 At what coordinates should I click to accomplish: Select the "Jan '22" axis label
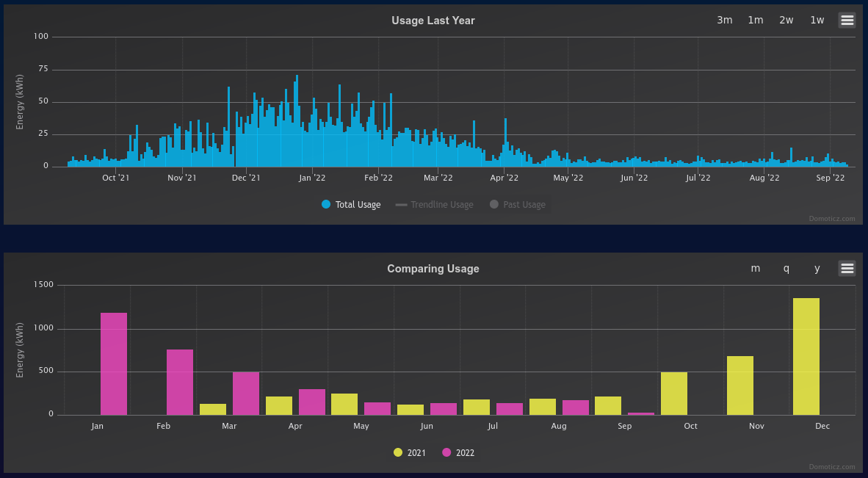click(x=312, y=178)
